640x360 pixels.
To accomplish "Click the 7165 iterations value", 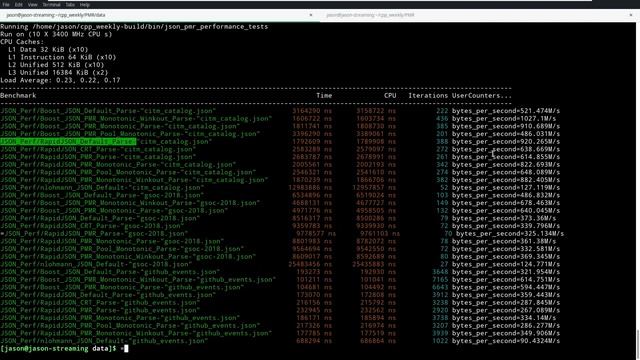I will (440, 280).
